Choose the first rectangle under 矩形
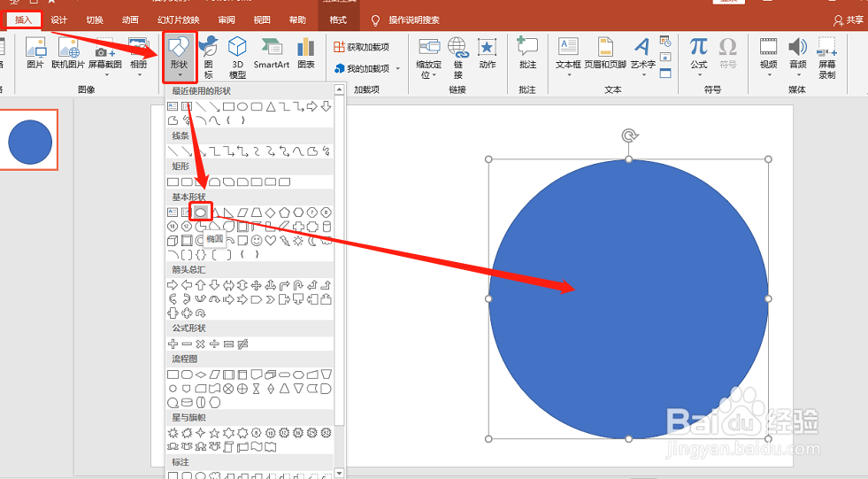Image resolution: width=868 pixels, height=479 pixels. coord(173,182)
